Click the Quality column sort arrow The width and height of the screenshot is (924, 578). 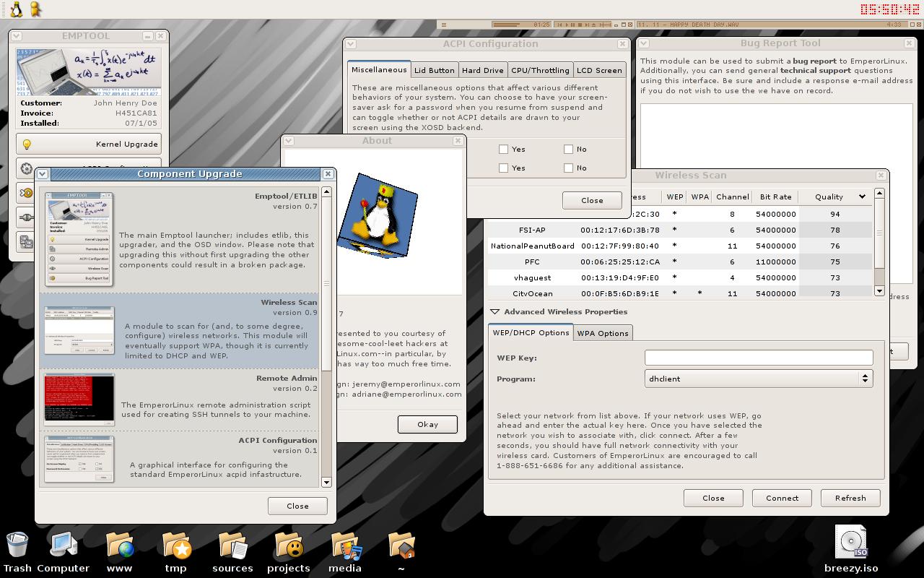click(862, 197)
